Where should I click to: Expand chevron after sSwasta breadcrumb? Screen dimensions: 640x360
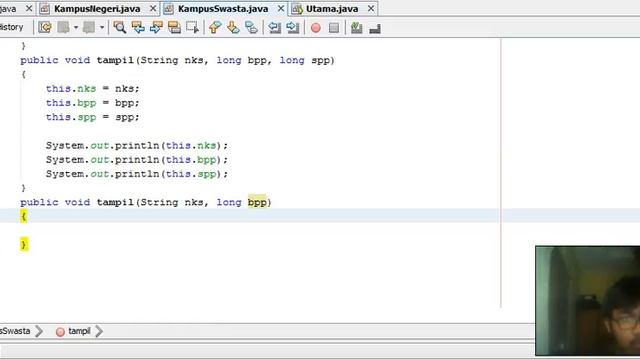pyautogui.click(x=39, y=331)
